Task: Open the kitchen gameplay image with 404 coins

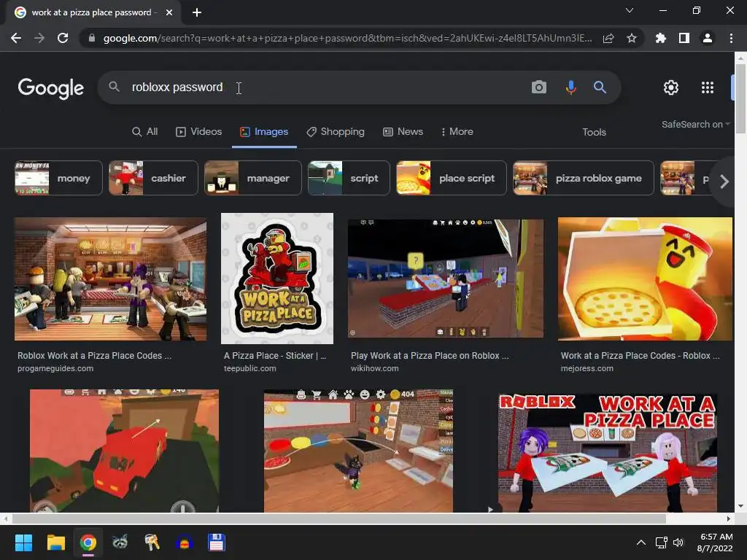Action: (x=358, y=451)
